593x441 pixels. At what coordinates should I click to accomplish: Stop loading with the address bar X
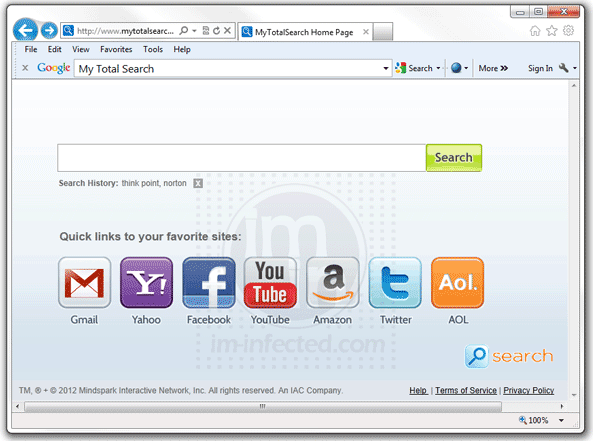click(227, 31)
